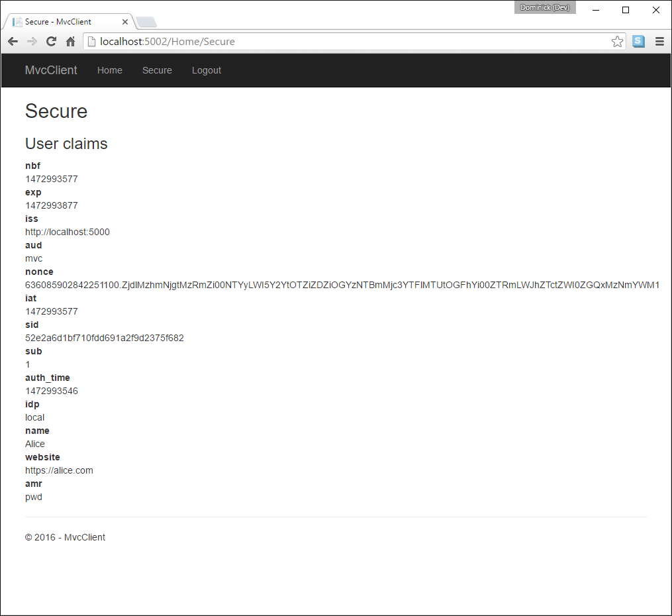Click the https://alice.com website value
Screen dimensions: 672x616
coord(59,470)
